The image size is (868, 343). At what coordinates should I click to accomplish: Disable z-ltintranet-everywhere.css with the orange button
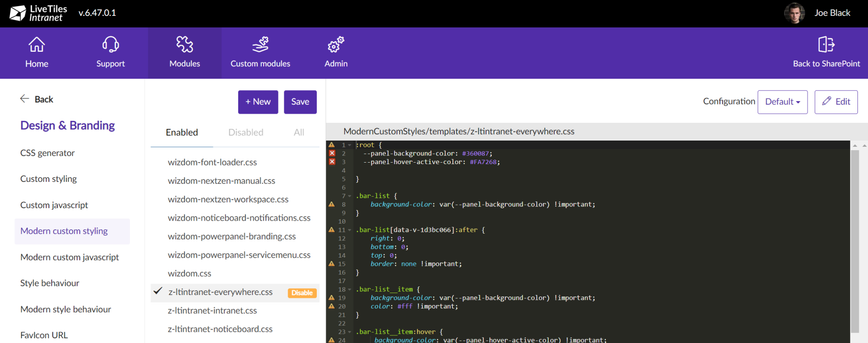tap(302, 293)
